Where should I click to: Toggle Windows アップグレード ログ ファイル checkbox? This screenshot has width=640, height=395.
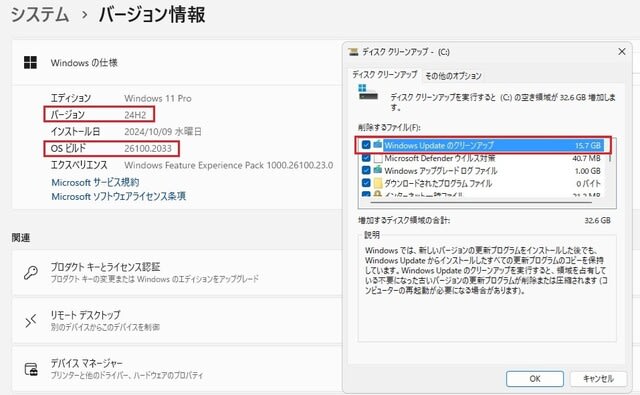[x=366, y=170]
